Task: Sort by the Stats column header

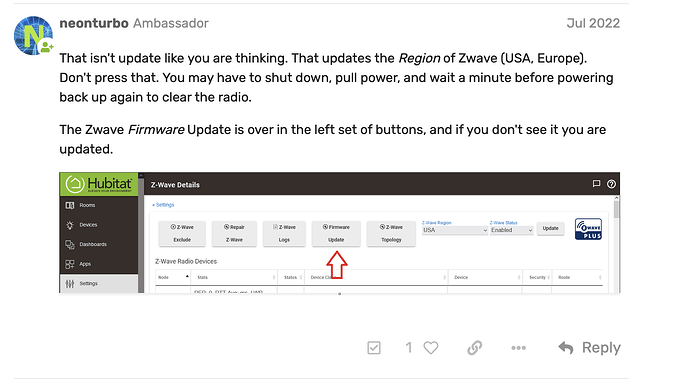Action: point(235,277)
